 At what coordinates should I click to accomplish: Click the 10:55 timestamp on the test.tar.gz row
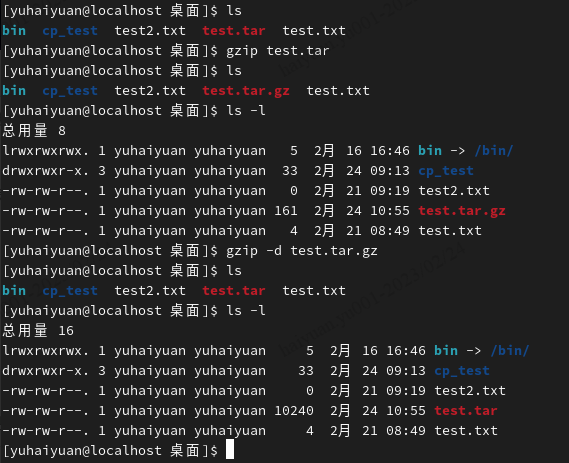pyautogui.click(x=390, y=211)
